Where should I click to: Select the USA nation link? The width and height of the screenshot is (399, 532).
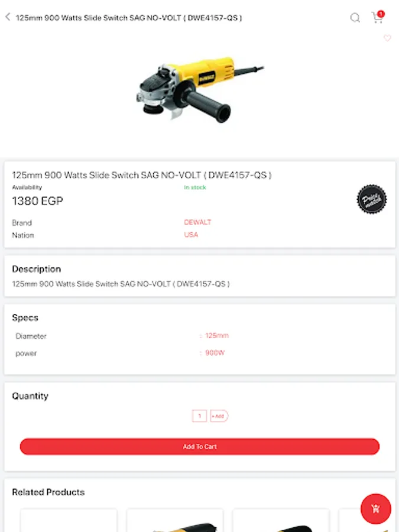click(x=191, y=235)
